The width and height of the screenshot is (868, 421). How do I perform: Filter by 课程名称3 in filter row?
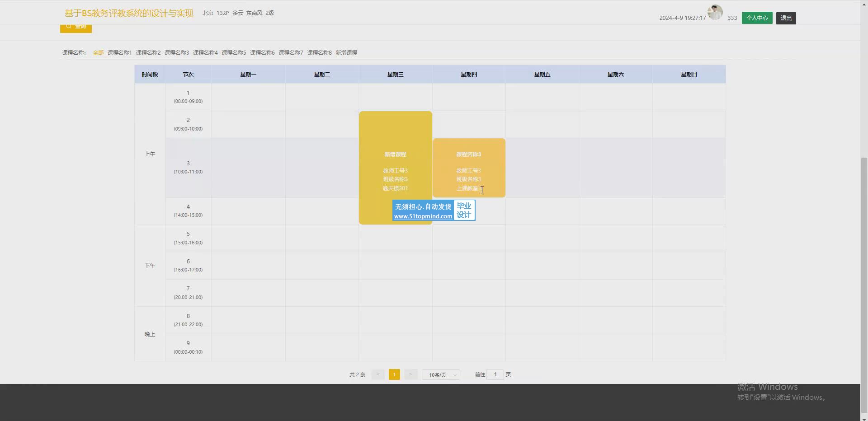point(177,53)
